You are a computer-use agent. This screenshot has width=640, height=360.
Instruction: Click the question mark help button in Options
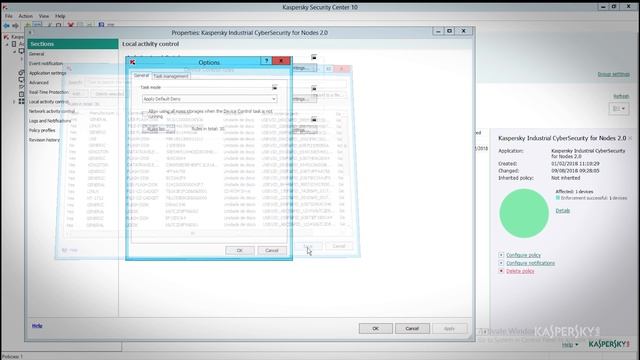(x=266, y=61)
